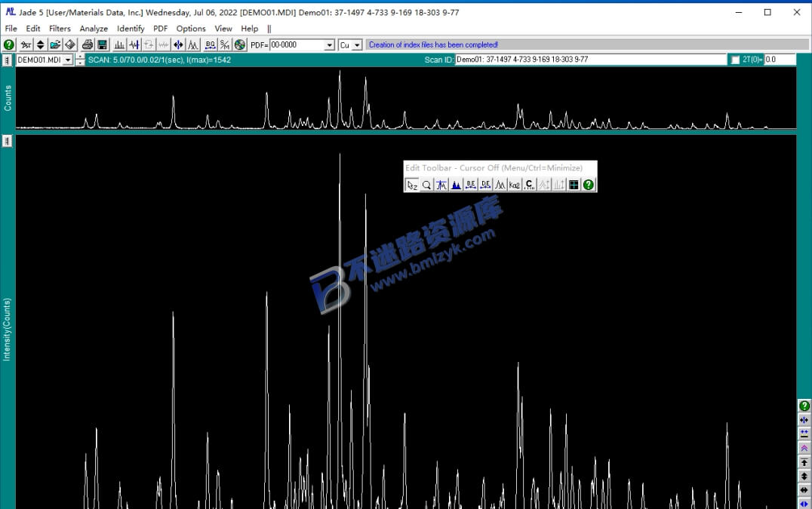812x509 pixels.
Task: Select the peak edit tool in Edit Toolbar
Action: (x=441, y=185)
